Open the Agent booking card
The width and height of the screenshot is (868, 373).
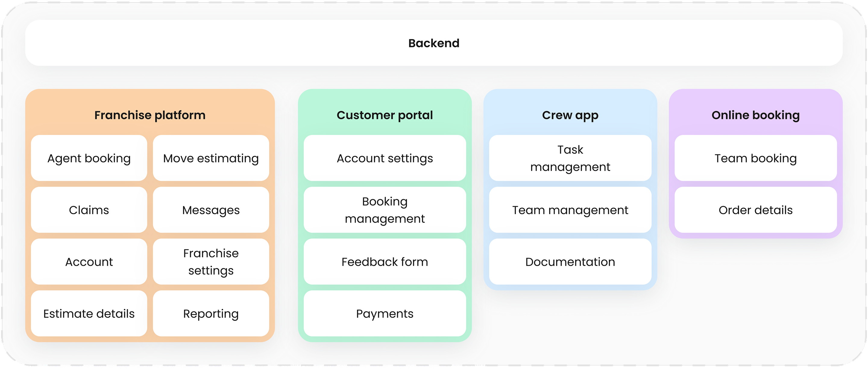click(89, 158)
